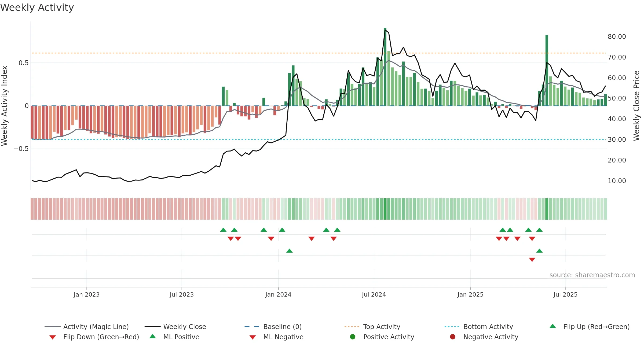Image resolution: width=644 pixels, height=362 pixels.
Task: Click the red ML Negative triangle legend icon
Action: coord(253,337)
